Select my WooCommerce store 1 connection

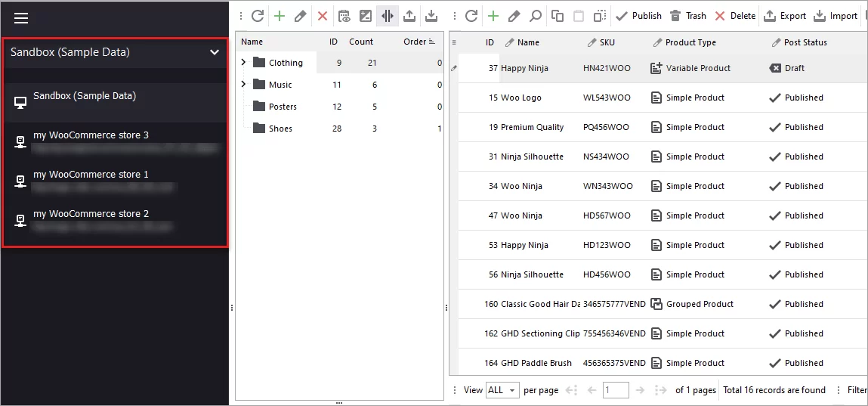(91, 175)
